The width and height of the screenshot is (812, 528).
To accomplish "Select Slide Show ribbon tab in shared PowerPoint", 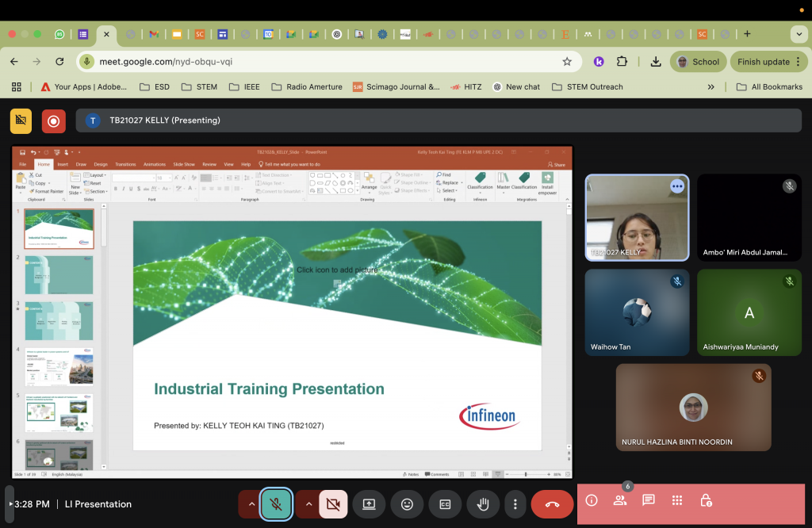I will tap(184, 164).
